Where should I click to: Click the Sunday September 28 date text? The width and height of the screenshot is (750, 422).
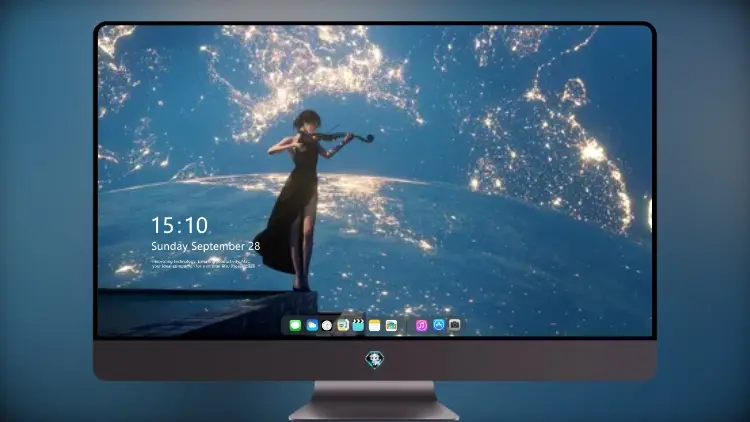click(x=206, y=246)
